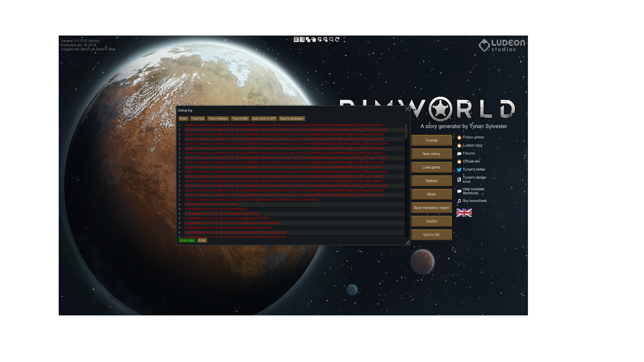Select Trace small stack trace size
The height and width of the screenshot is (362, 644).
tap(240, 119)
